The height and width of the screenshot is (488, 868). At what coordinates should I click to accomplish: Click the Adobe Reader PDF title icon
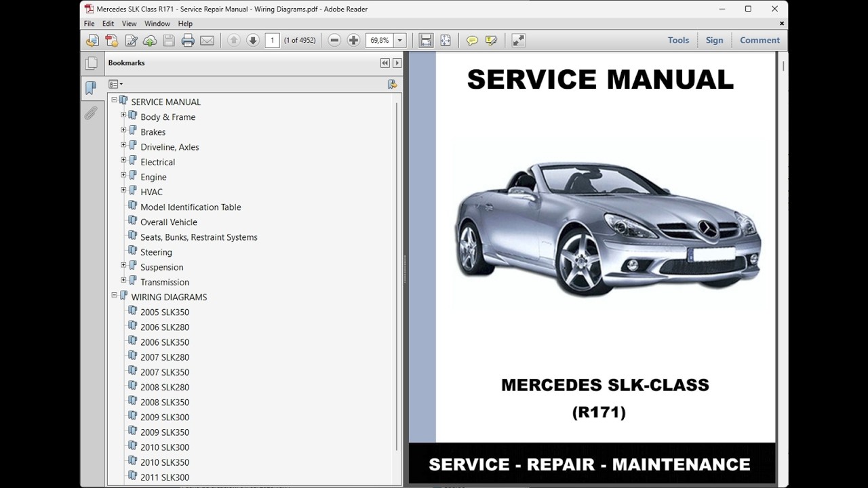[89, 9]
